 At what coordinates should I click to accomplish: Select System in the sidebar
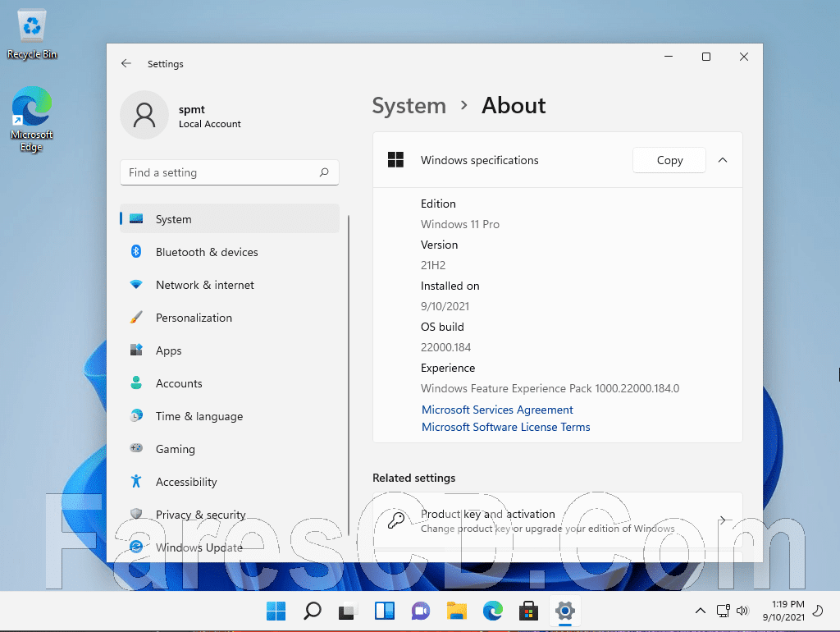(x=230, y=218)
